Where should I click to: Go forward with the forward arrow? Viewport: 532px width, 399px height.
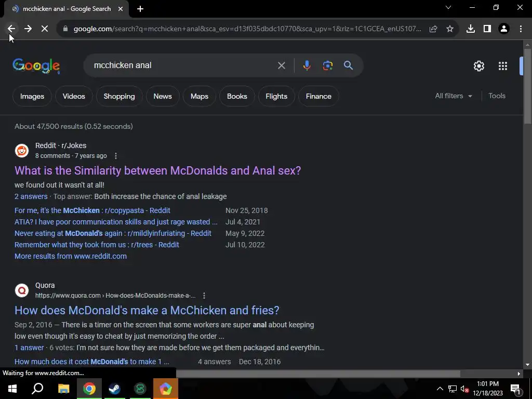28,29
